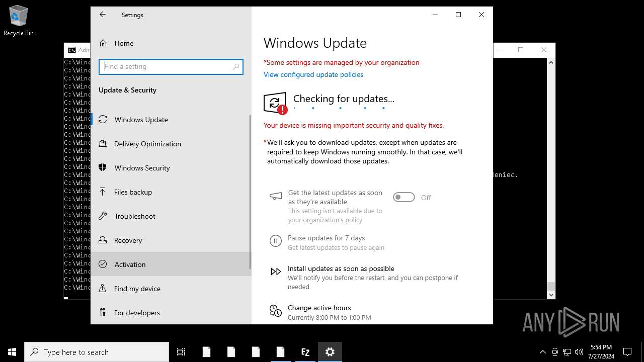Open Find my device page
The height and width of the screenshot is (362, 644).
click(x=171, y=289)
